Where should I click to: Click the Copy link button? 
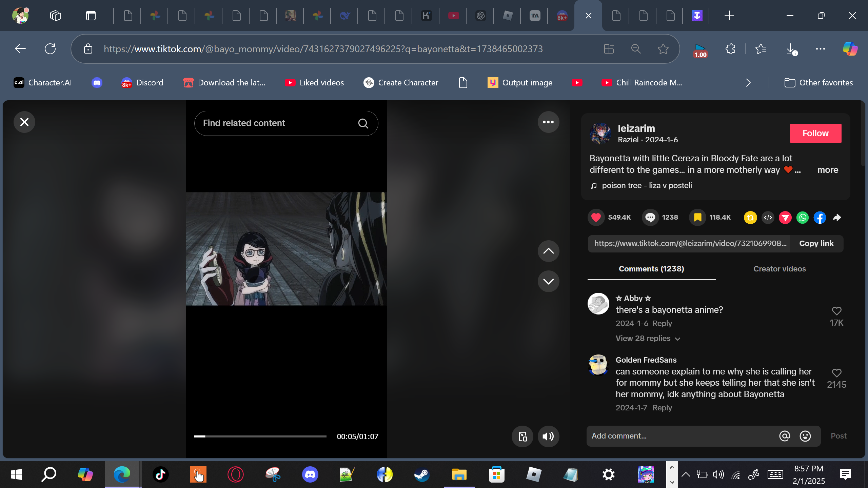[816, 244]
